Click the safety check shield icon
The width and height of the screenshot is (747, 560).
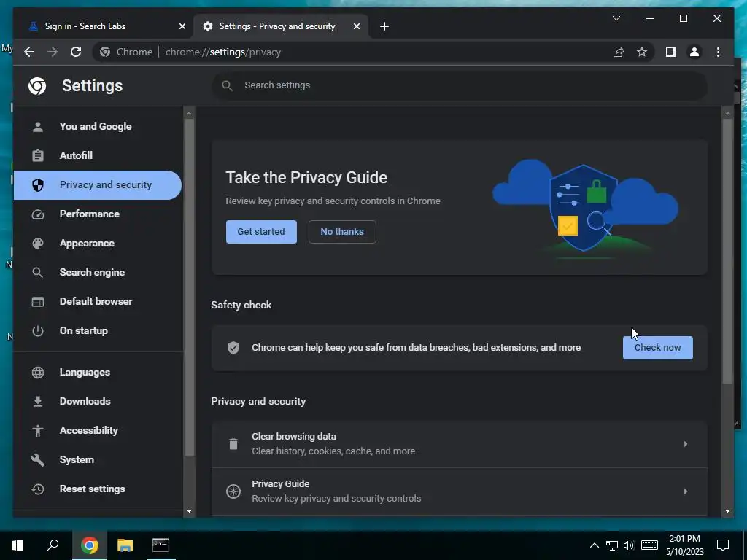point(233,348)
